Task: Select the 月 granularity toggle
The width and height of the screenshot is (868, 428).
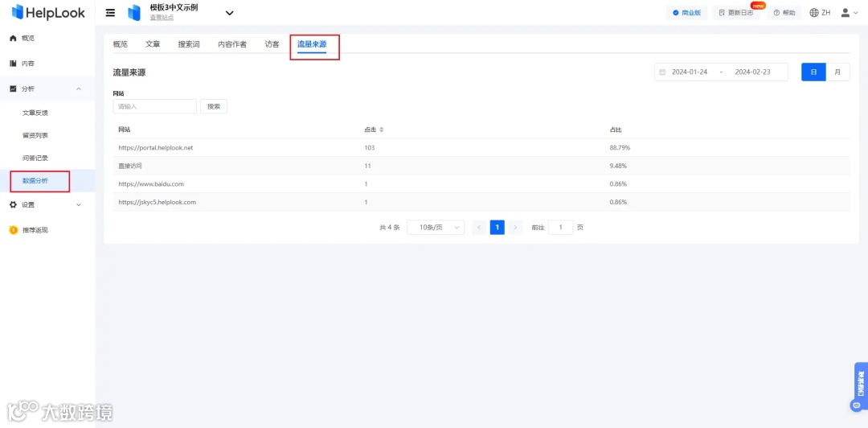Action: pos(837,72)
